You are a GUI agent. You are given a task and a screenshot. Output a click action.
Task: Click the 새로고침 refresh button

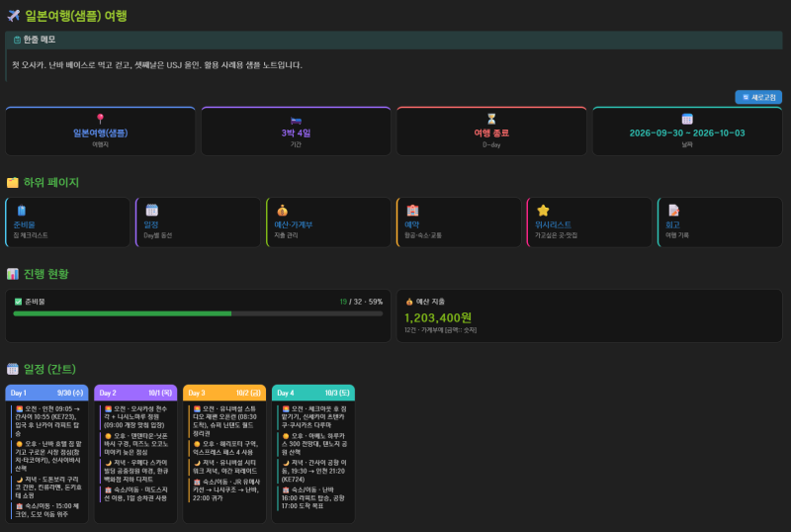point(758,97)
